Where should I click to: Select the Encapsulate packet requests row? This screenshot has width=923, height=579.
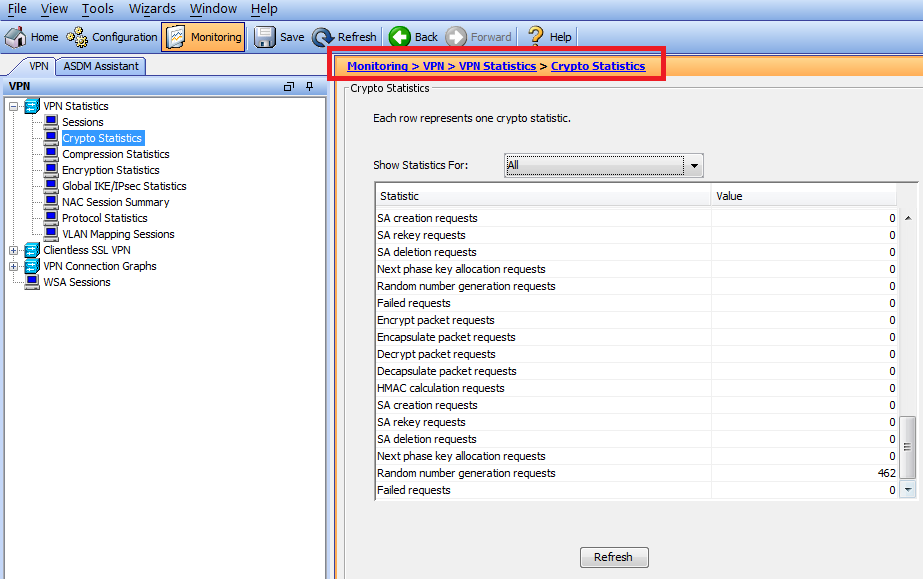(636, 337)
